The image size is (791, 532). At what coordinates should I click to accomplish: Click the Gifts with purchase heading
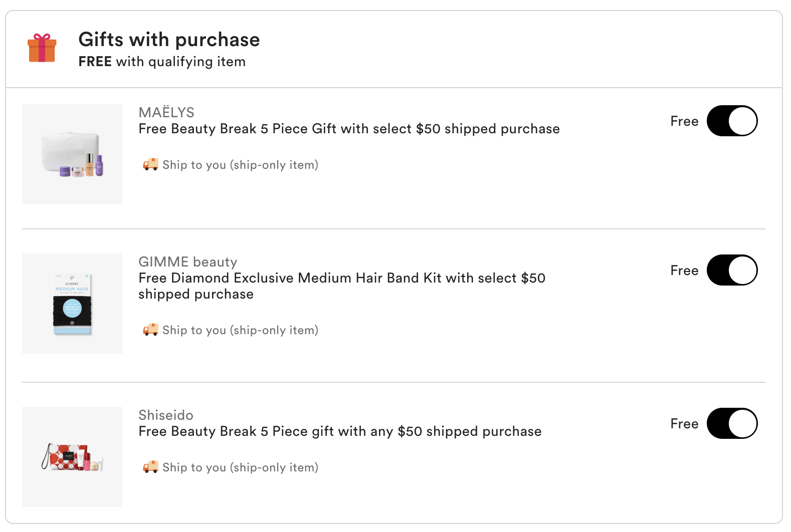point(169,40)
